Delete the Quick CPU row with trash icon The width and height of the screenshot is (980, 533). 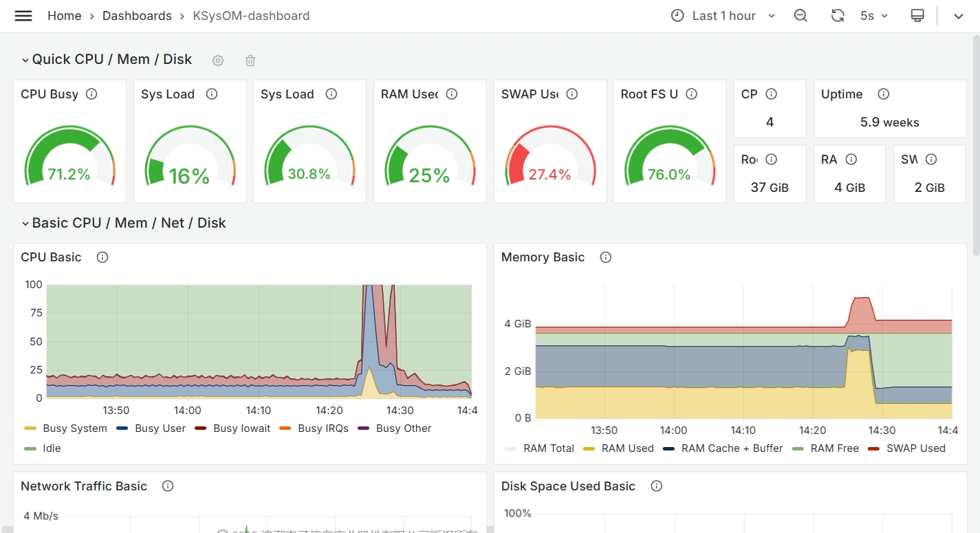(x=250, y=61)
